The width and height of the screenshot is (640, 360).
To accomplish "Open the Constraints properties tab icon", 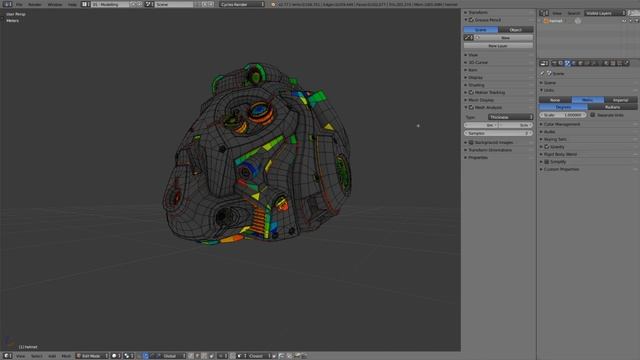I will (x=587, y=63).
